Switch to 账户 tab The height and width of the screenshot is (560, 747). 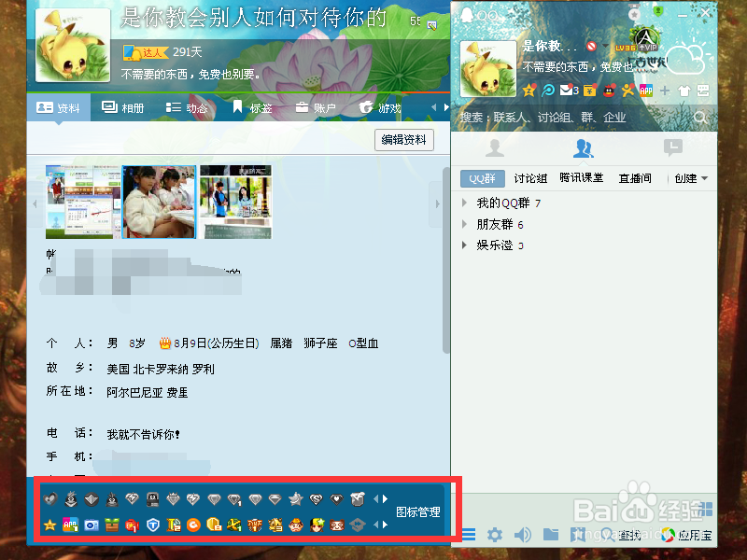click(315, 108)
